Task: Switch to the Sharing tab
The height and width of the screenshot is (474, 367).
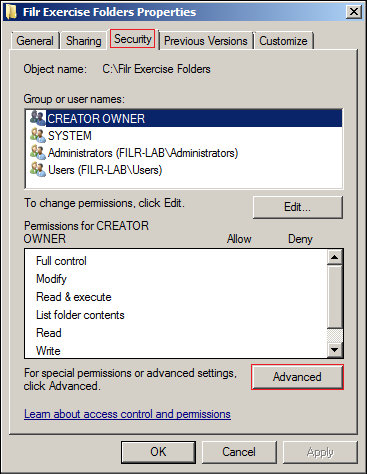Action: 84,41
